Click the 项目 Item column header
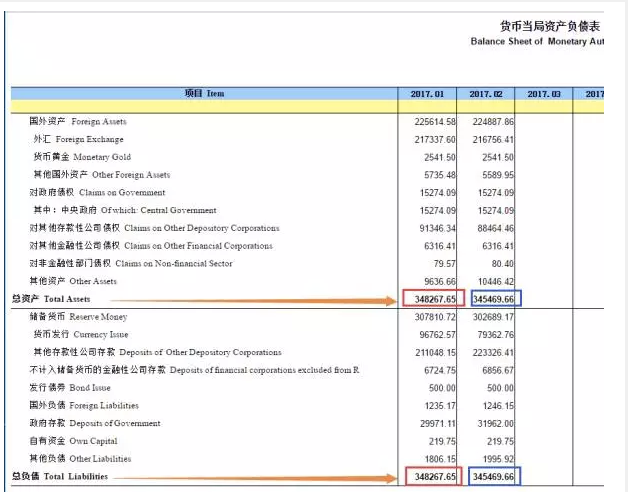The height and width of the screenshot is (492, 628). point(205,93)
